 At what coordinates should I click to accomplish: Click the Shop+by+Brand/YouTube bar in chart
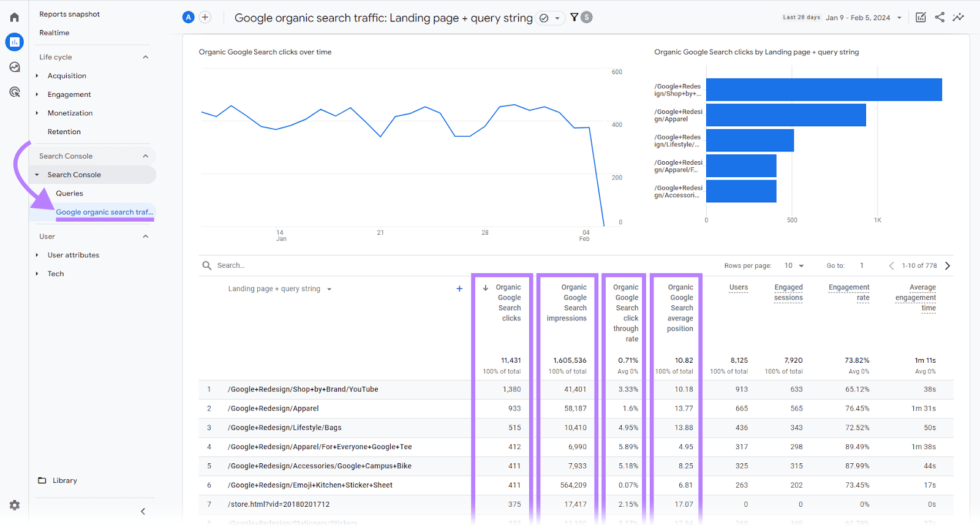pos(824,89)
